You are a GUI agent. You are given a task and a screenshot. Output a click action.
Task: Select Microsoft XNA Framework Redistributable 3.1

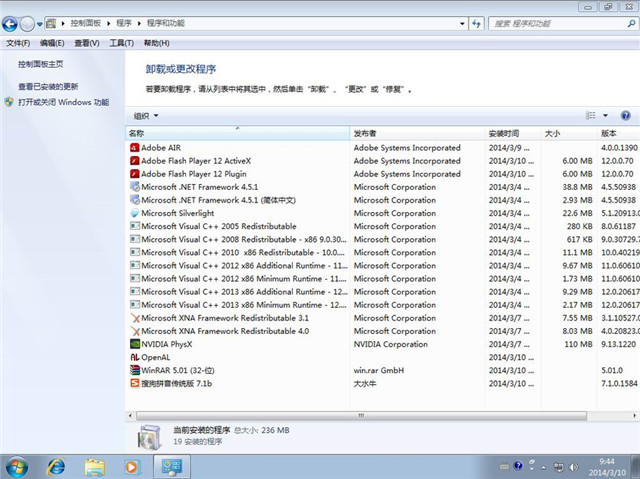click(225, 317)
